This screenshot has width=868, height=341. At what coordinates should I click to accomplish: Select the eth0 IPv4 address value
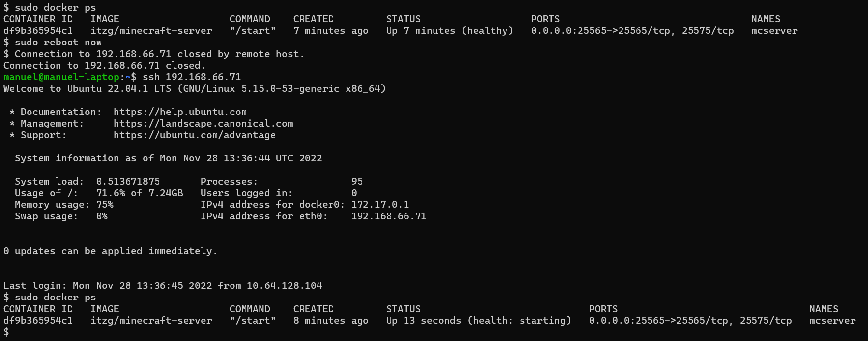pos(389,216)
